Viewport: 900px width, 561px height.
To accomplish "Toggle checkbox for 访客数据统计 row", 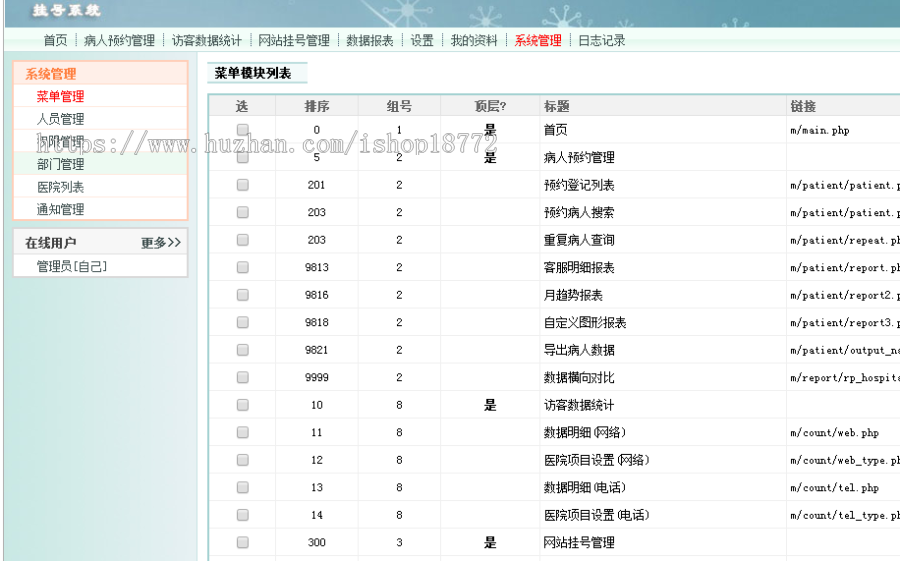I will point(243,405).
